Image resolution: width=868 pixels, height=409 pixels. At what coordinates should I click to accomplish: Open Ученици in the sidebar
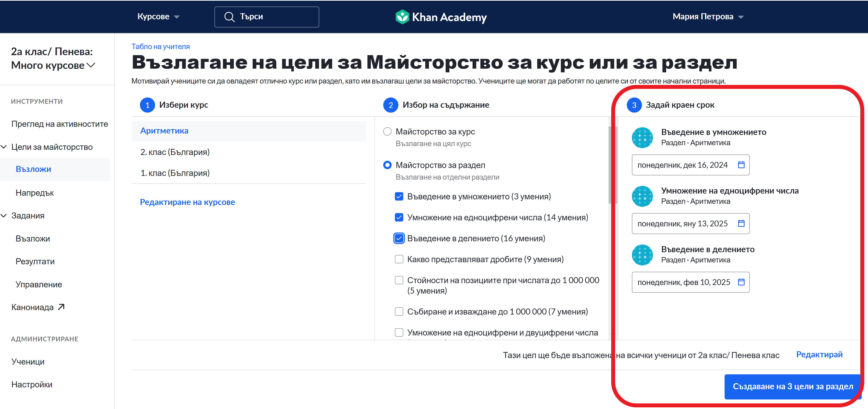(28, 361)
